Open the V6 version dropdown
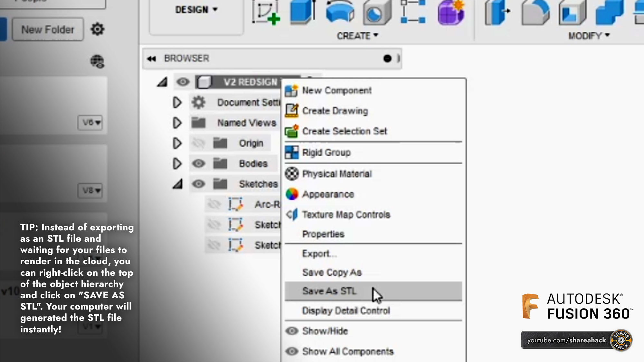This screenshot has height=362, width=644. tap(90, 123)
